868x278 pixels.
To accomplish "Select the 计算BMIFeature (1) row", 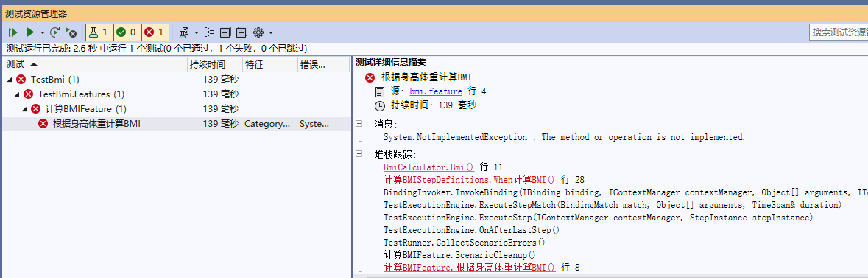I will (x=176, y=109).
